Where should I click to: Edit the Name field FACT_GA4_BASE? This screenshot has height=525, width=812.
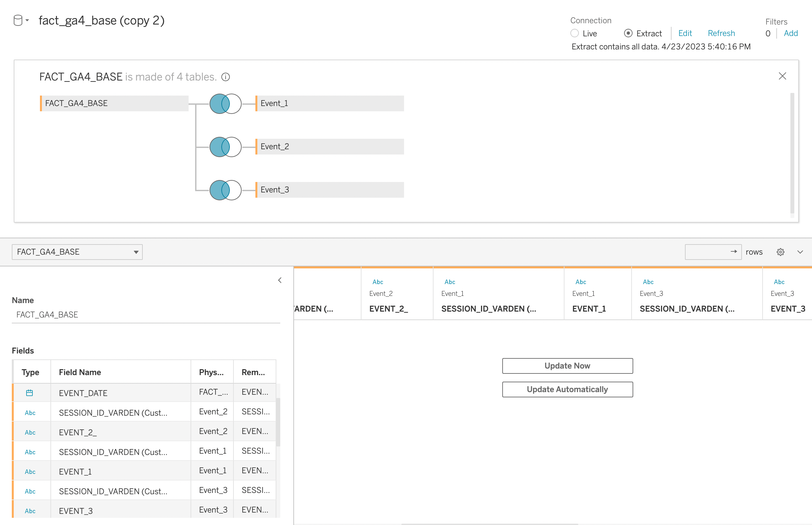click(x=146, y=315)
